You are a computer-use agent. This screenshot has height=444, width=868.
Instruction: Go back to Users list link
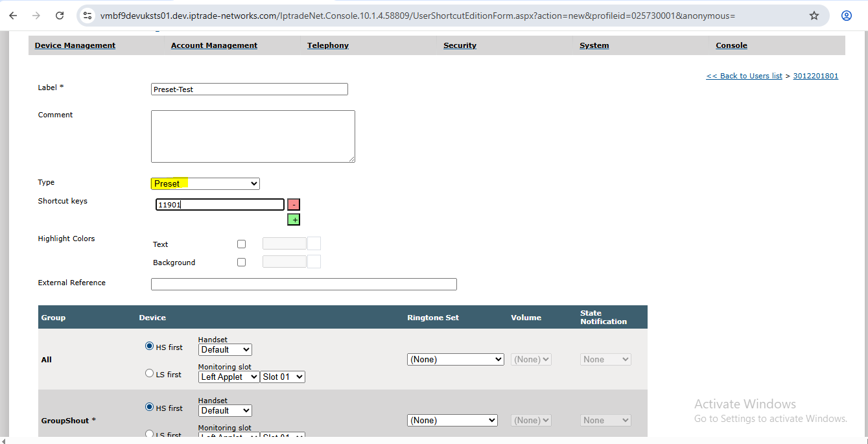pos(744,76)
